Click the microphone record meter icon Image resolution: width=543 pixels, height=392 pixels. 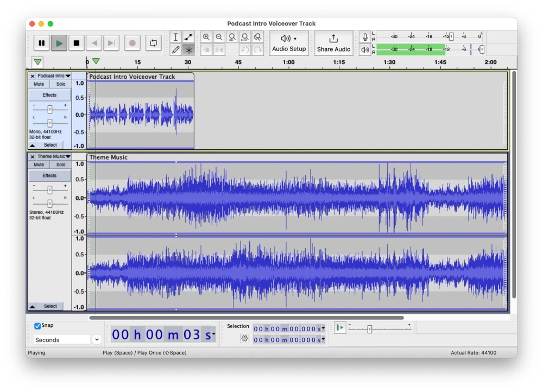click(365, 37)
